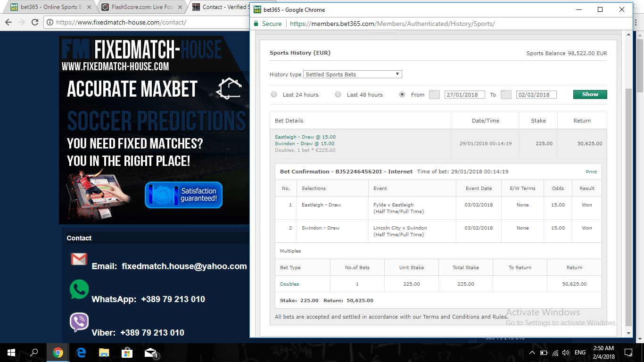Select the Last 24 hours radio button
The image size is (644, 362).
274,94
